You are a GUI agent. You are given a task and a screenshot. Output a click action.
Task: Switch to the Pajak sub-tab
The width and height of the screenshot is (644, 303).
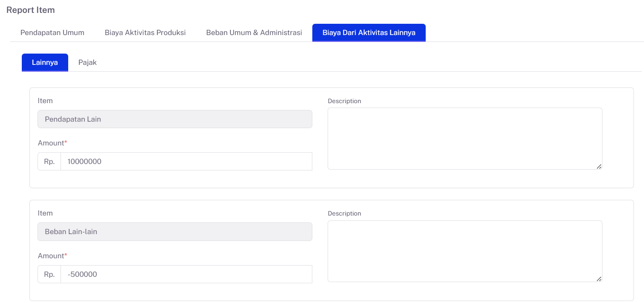(x=87, y=62)
